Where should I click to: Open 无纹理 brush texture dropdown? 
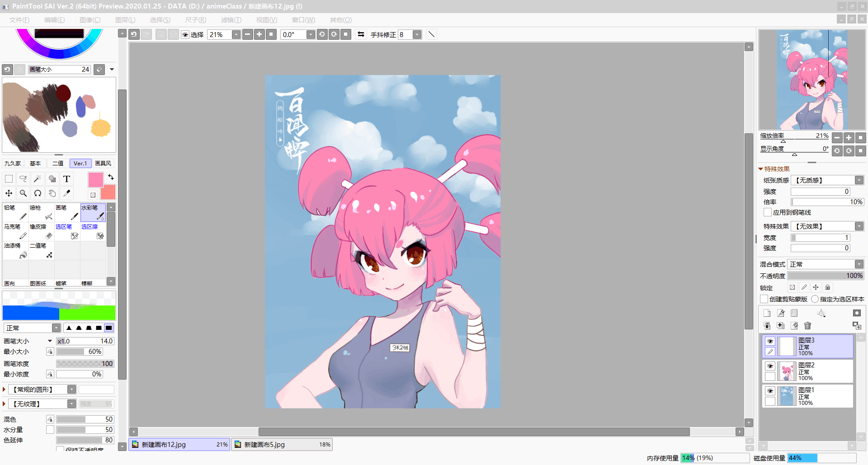click(71, 404)
